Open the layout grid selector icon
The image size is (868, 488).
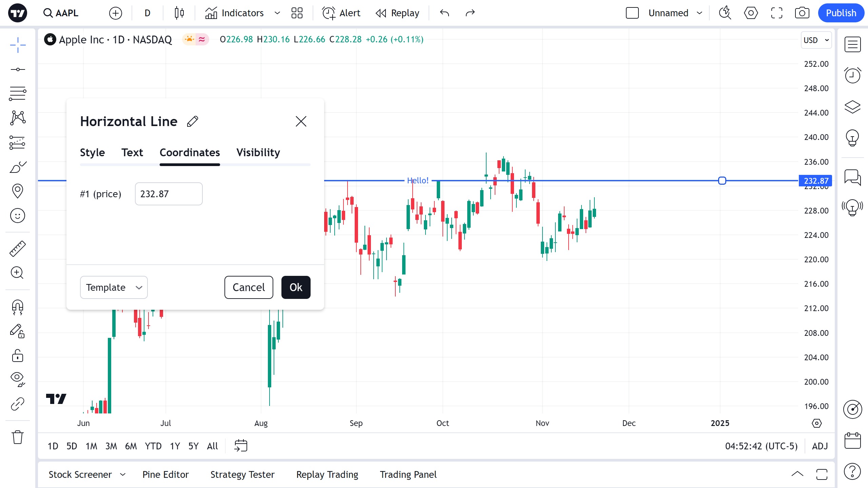297,13
